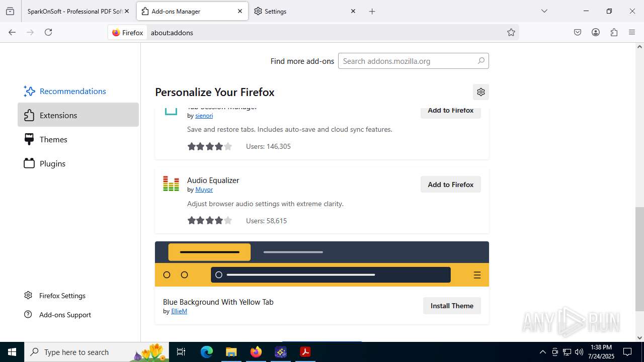
Task: Open author sienori link
Action: (204, 116)
